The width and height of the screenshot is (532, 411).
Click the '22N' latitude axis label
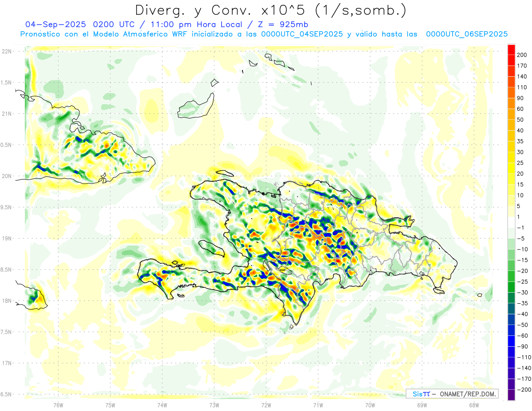tap(7, 51)
